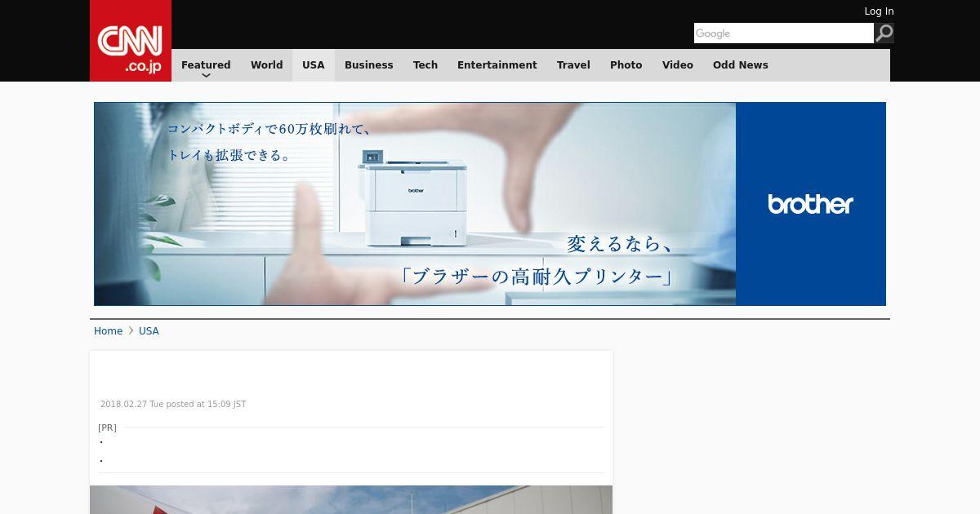Open the Entertainment section
980x514 pixels.
click(x=497, y=65)
